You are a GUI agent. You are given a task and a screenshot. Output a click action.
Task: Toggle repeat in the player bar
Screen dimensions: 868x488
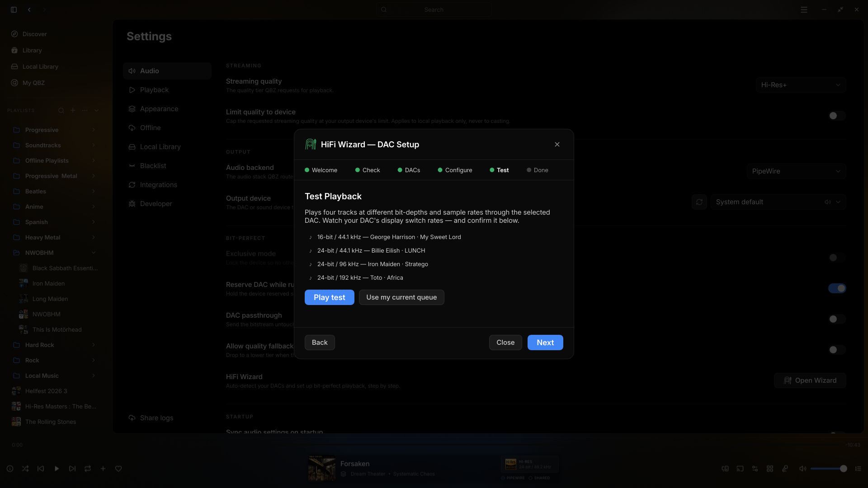(x=88, y=469)
